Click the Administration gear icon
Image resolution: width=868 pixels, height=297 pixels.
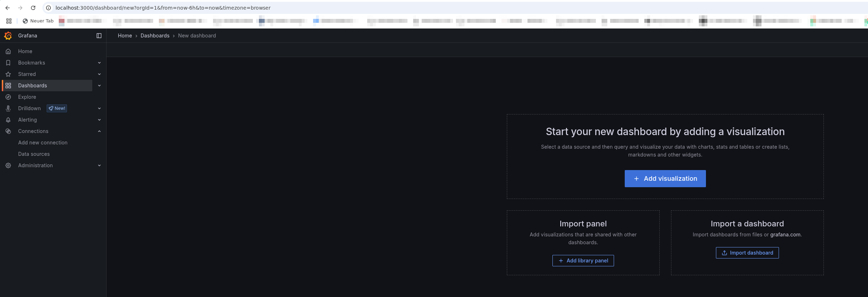coord(8,165)
